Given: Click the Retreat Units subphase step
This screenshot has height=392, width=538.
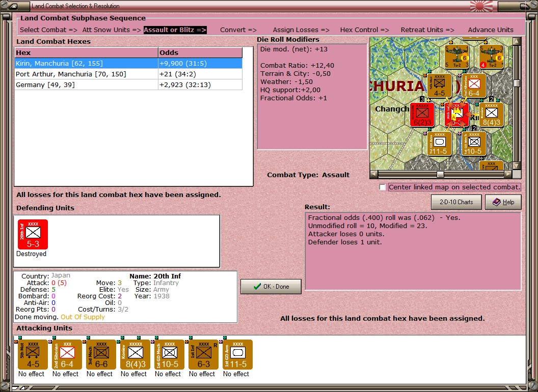Looking at the screenshot, I should 427,30.
